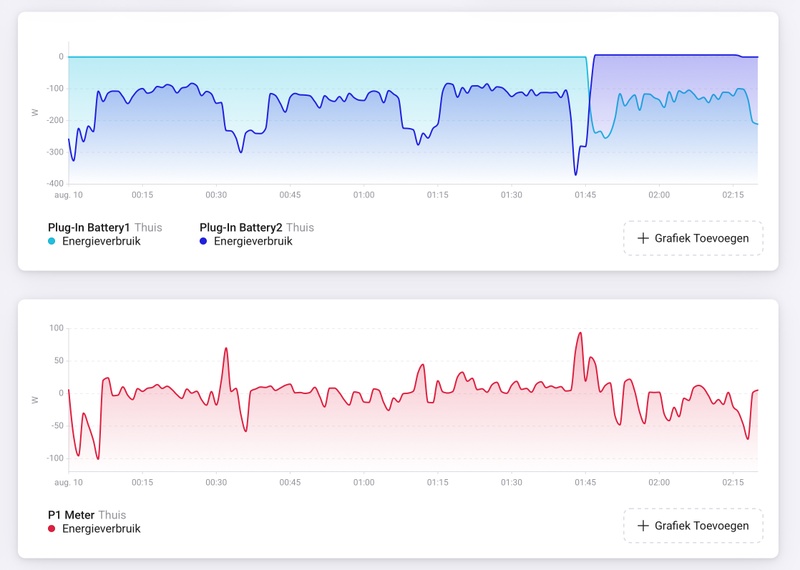Click the 01:15 label on the battery chart axis
This screenshot has width=800, height=570.
coord(438,195)
